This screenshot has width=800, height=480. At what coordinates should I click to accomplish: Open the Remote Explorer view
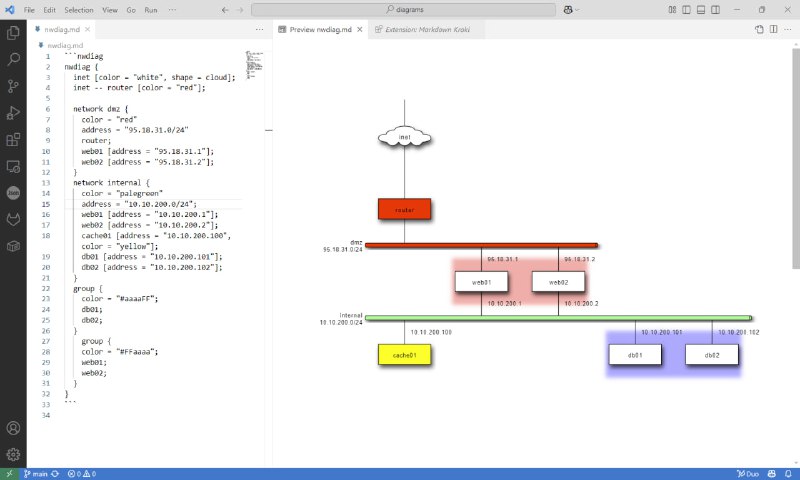point(13,166)
